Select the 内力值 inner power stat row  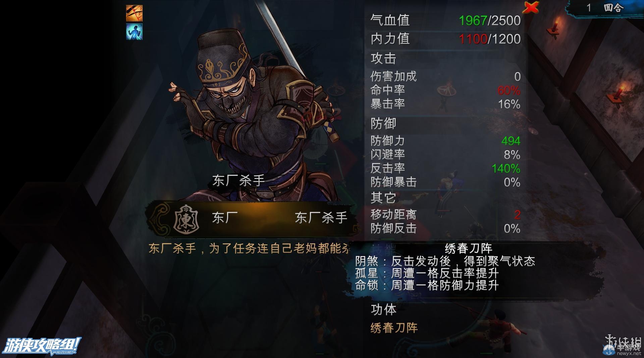point(445,39)
